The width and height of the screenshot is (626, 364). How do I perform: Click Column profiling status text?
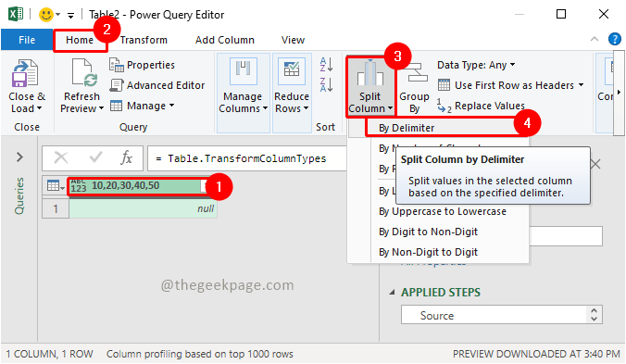(x=200, y=354)
